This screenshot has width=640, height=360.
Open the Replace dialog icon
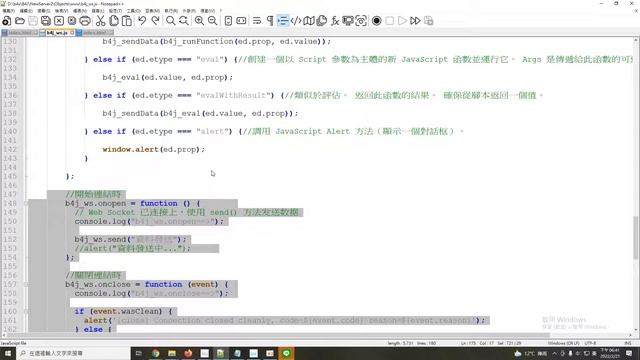tap(184, 21)
